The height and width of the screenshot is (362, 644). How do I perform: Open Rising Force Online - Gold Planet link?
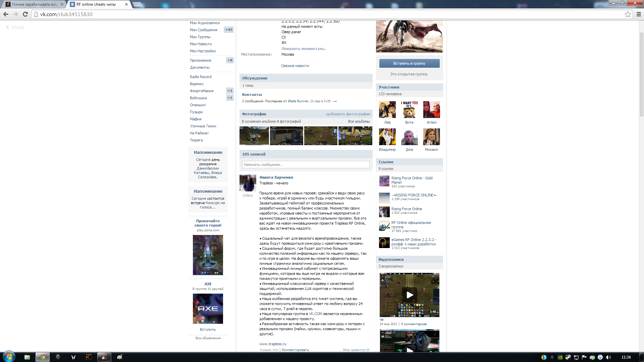[x=412, y=180]
